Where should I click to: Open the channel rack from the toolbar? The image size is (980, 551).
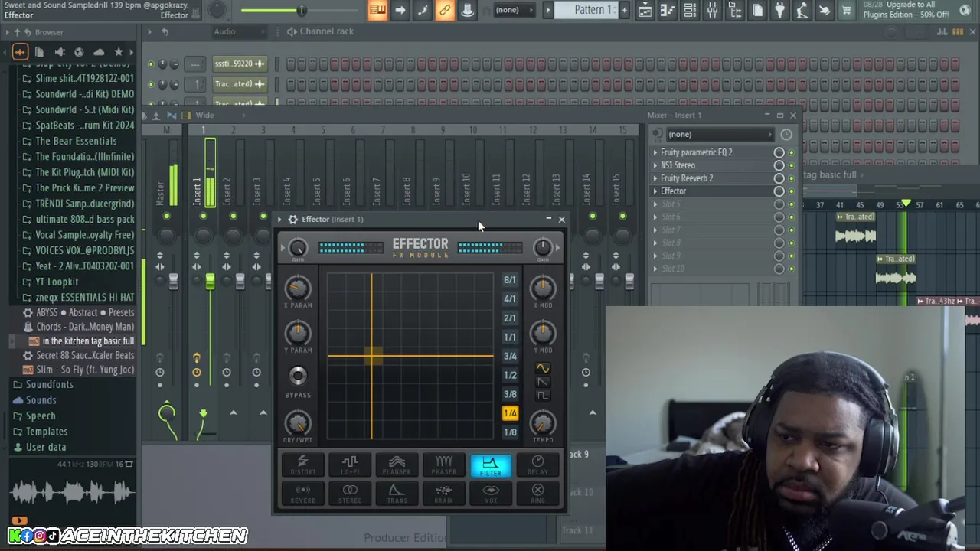690,10
